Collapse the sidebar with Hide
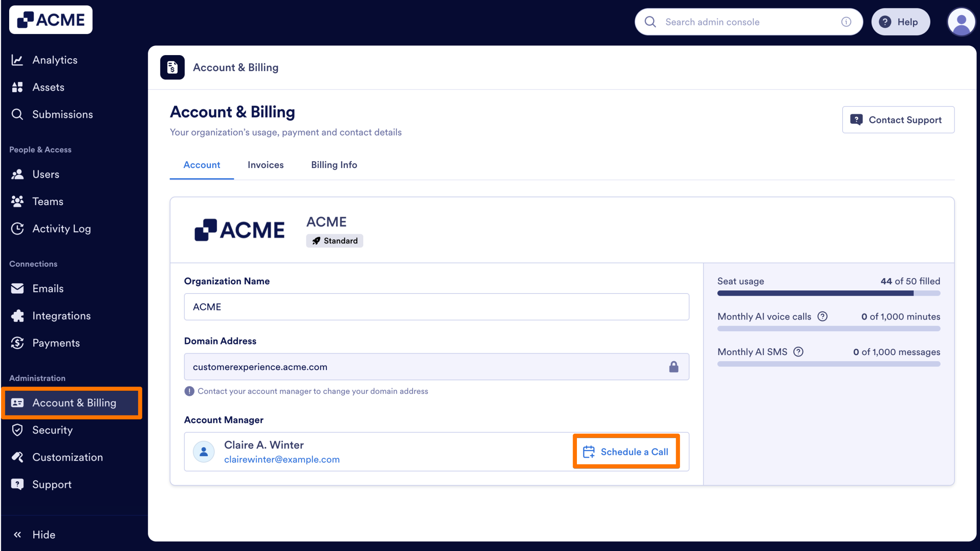980x551 pixels. 34,535
